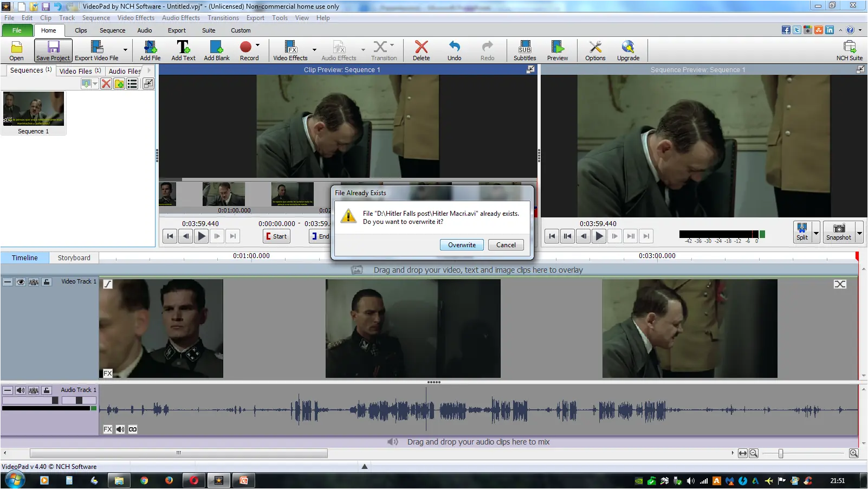The width and height of the screenshot is (868, 489).
Task: Expand the Video Effects dropdown arrow
Action: (314, 50)
